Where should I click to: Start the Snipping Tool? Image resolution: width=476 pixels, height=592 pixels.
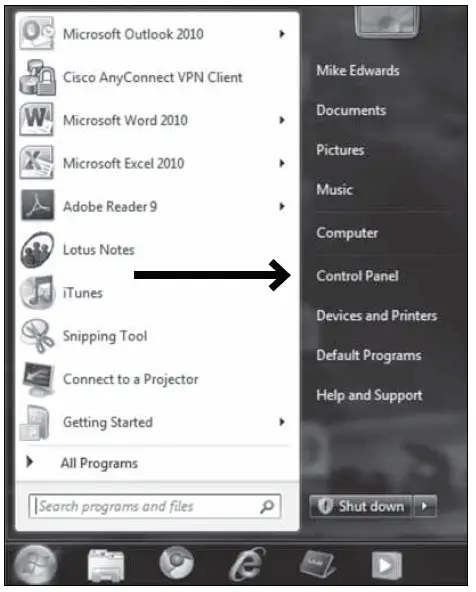(105, 336)
